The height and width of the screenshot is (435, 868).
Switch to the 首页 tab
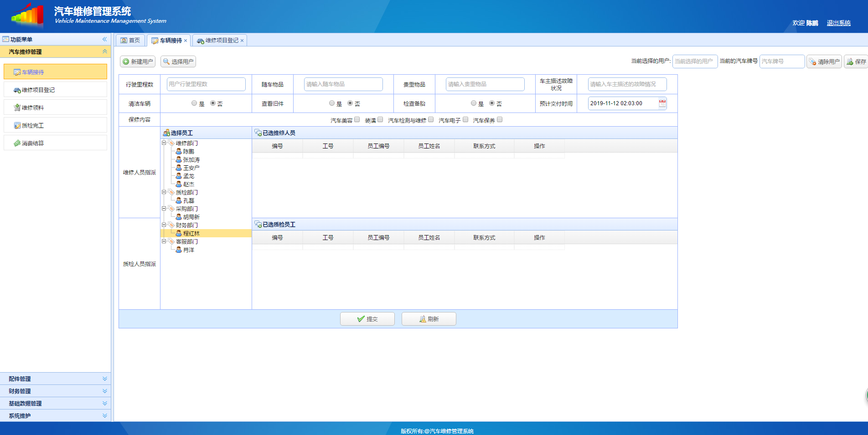click(x=130, y=41)
